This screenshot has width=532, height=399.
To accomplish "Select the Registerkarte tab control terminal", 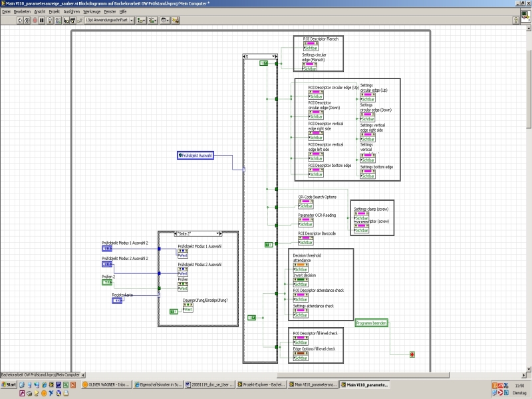I will (117, 301).
